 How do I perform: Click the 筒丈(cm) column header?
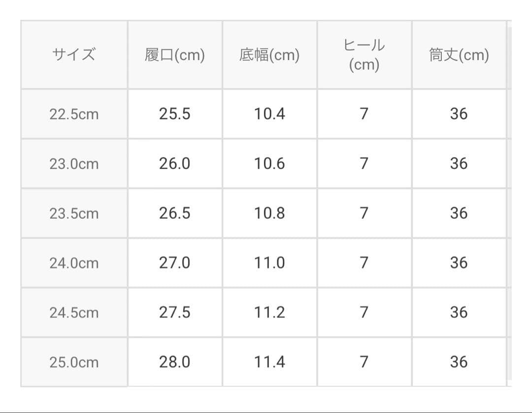pyautogui.click(x=459, y=55)
